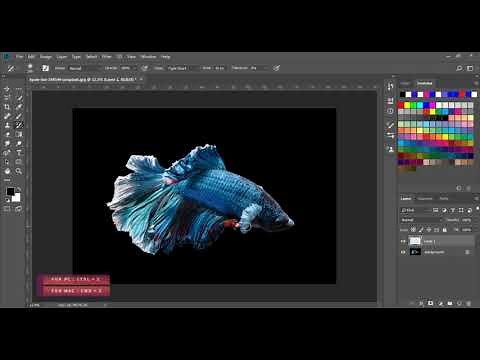Open the tool preset picker in options bar
This screenshot has width=480, height=360.
pyautogui.click(x=11, y=68)
